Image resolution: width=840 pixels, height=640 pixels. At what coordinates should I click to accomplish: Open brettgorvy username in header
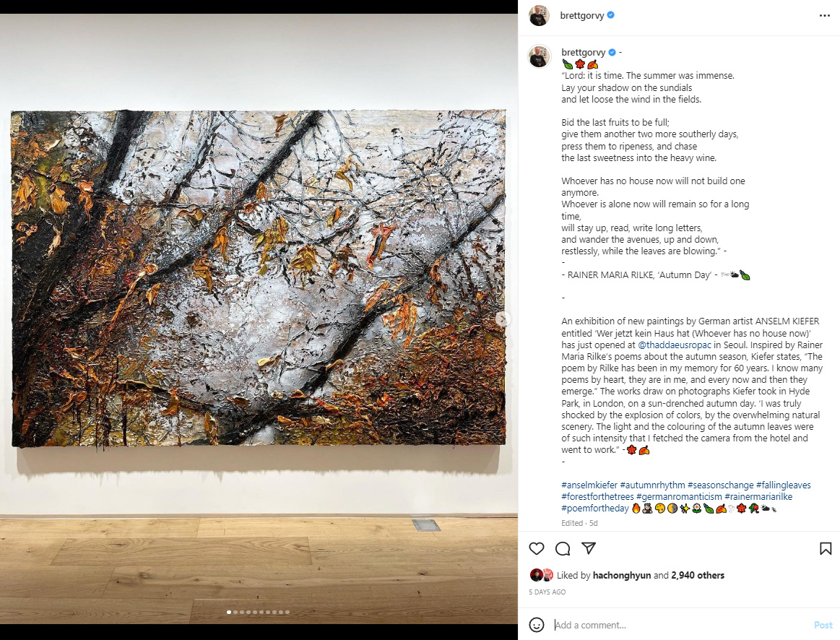click(x=581, y=16)
